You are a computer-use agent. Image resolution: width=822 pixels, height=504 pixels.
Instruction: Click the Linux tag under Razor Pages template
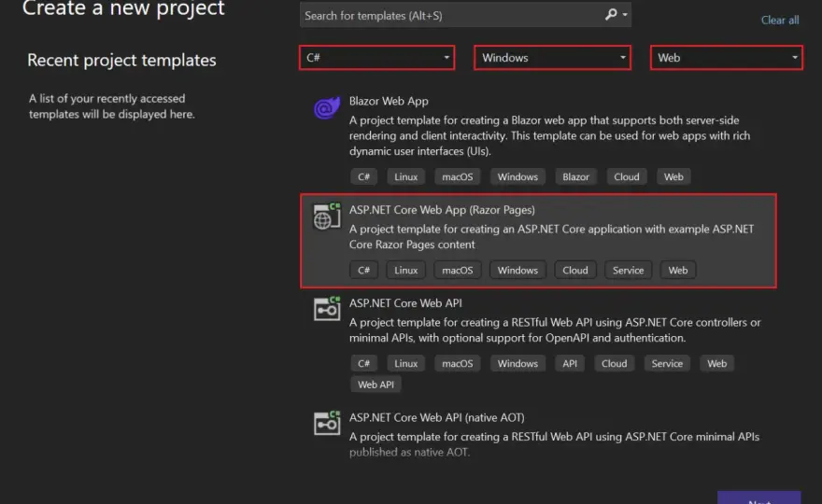click(405, 270)
